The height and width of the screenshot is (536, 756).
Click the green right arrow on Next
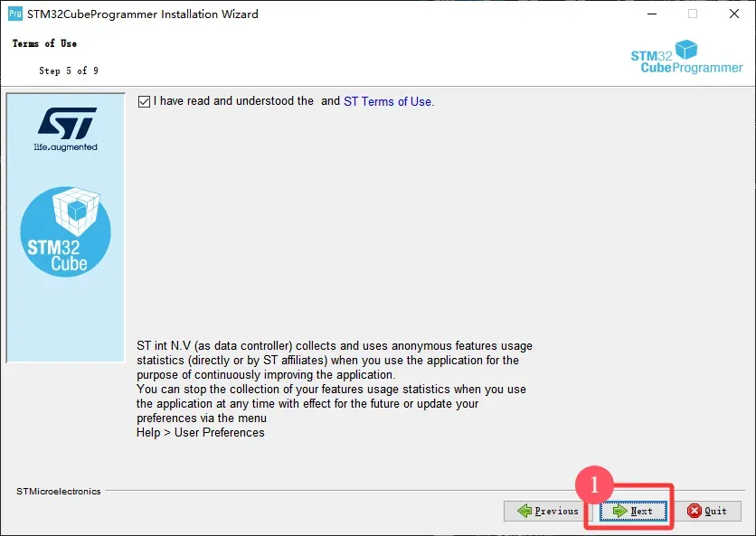pos(619,511)
